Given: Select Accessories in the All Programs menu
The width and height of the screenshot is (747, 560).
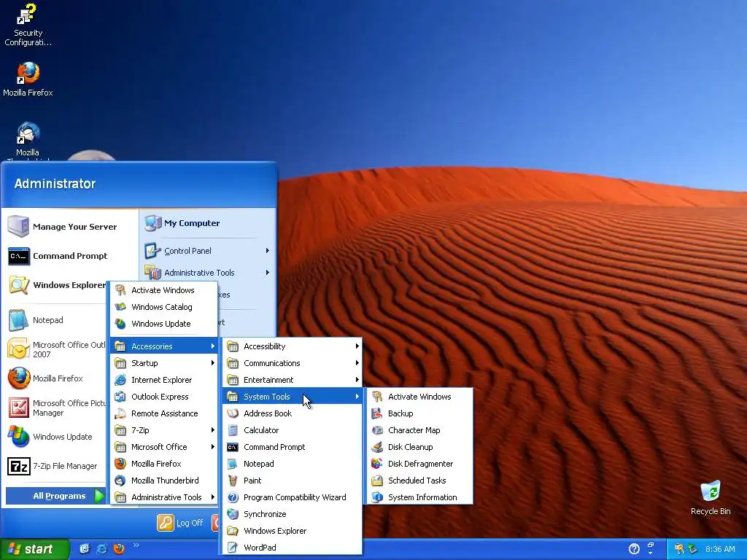Looking at the screenshot, I should click(x=164, y=346).
